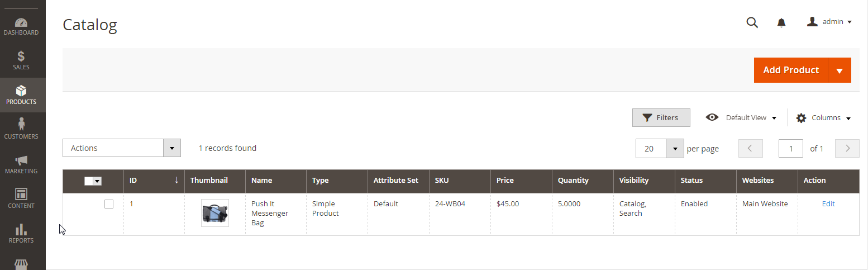
Task: Expand the Add Product arrow menu
Action: tap(840, 70)
